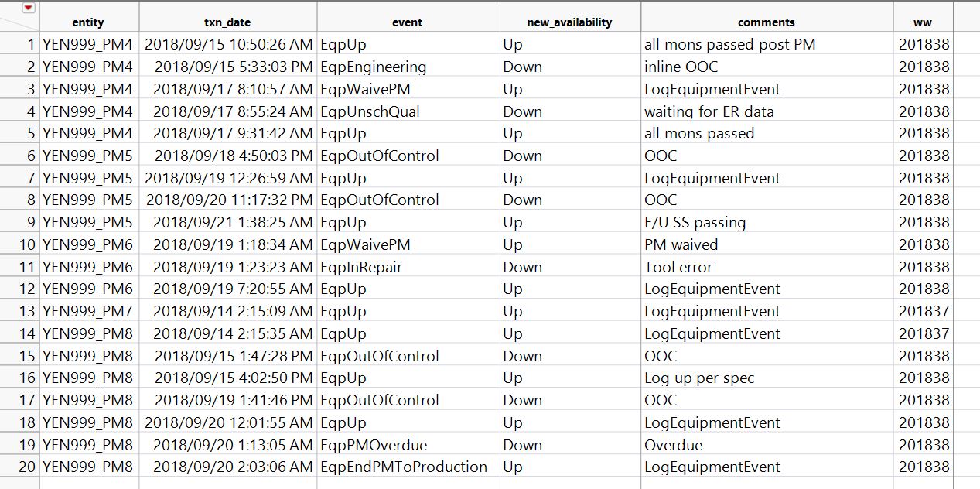Select the new_availability column header
The height and width of the screenshot is (489, 980).
pyautogui.click(x=569, y=22)
